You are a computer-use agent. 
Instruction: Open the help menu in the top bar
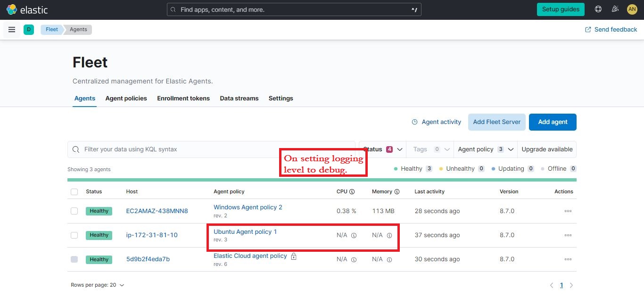[598, 9]
